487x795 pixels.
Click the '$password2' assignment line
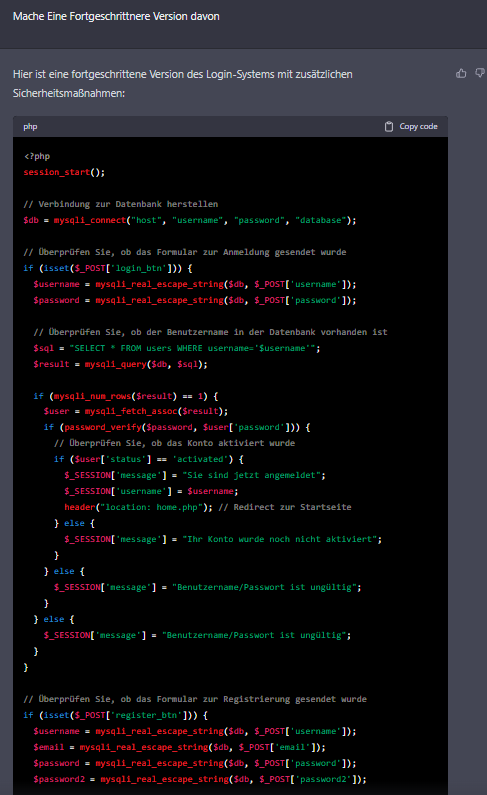pos(200,779)
